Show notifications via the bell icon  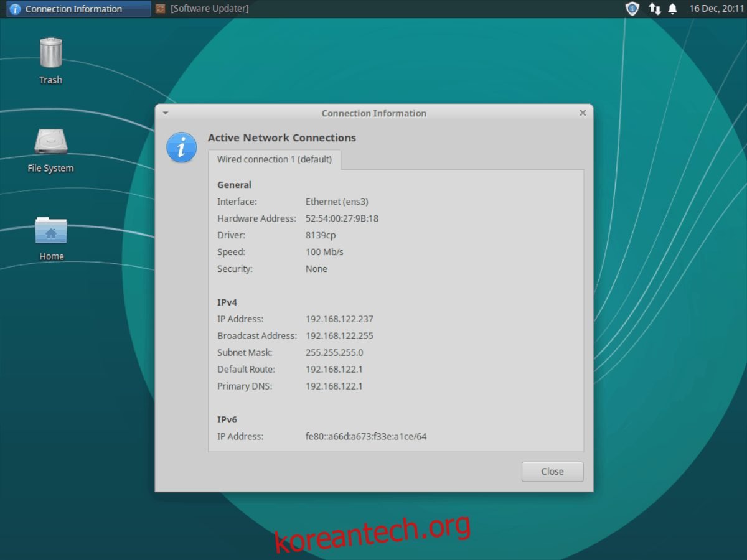pyautogui.click(x=672, y=9)
